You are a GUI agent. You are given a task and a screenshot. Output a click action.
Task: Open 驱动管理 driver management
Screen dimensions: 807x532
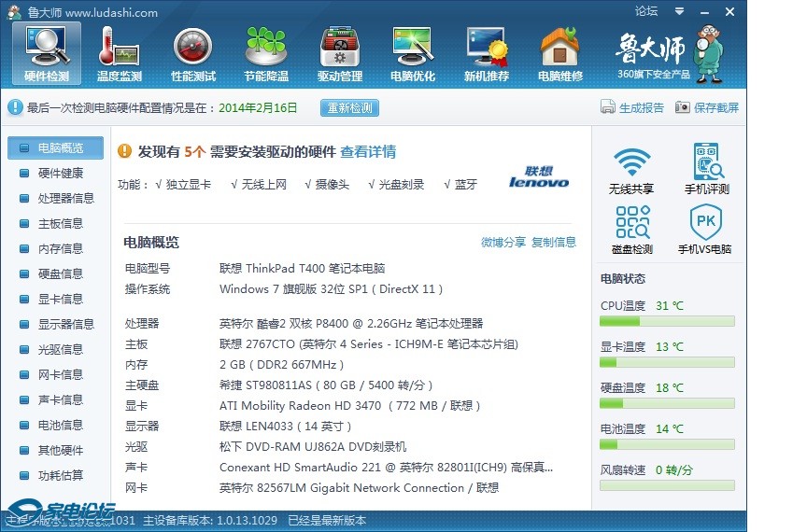tap(340, 53)
